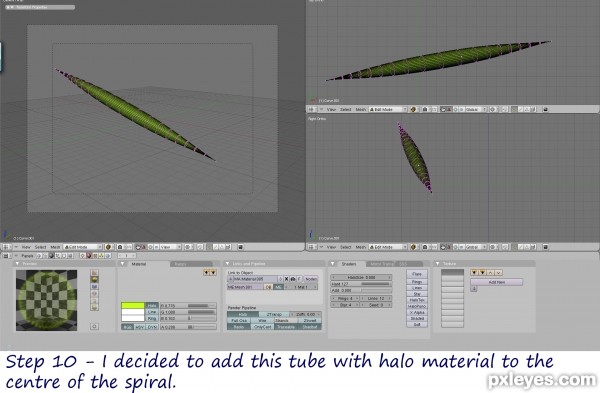Image resolution: width=600 pixels, height=393 pixels.
Task: Click the green halo color swatch
Action: (x=133, y=305)
